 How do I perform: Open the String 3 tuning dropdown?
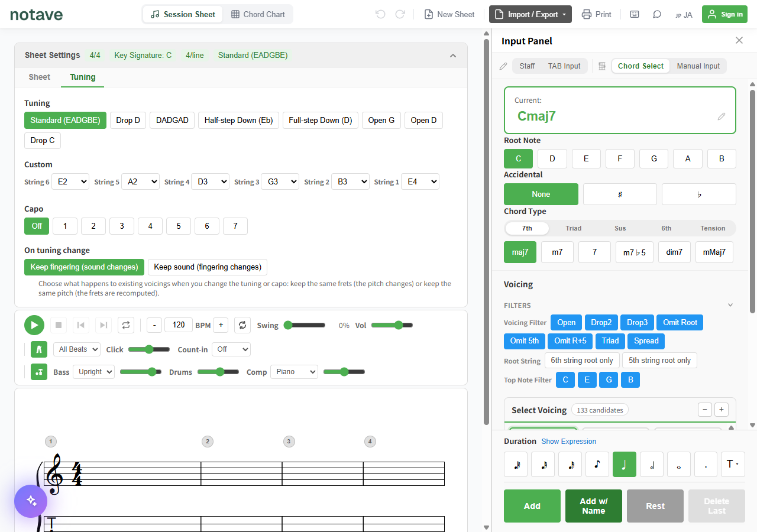coord(280,181)
